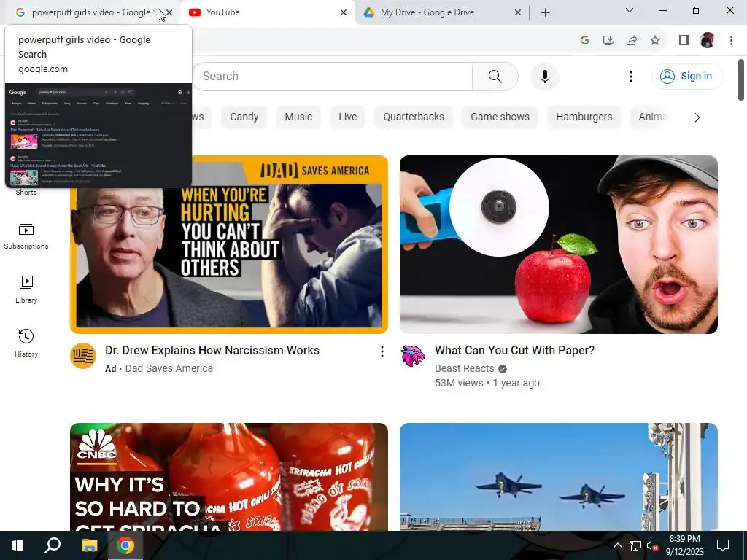The height and width of the screenshot is (560, 747).
Task: Click the Sign in button
Action: click(x=687, y=76)
